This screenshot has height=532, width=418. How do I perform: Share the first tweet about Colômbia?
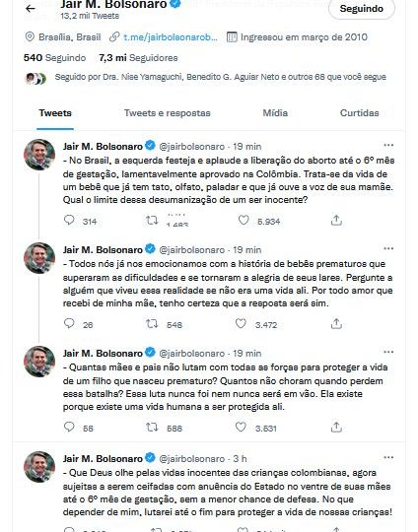coord(336,221)
